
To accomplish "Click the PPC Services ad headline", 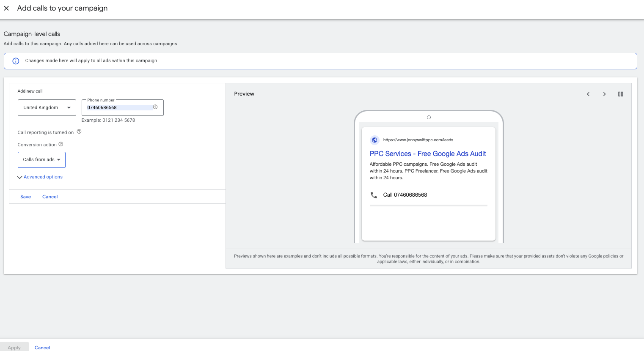I will click(x=428, y=154).
